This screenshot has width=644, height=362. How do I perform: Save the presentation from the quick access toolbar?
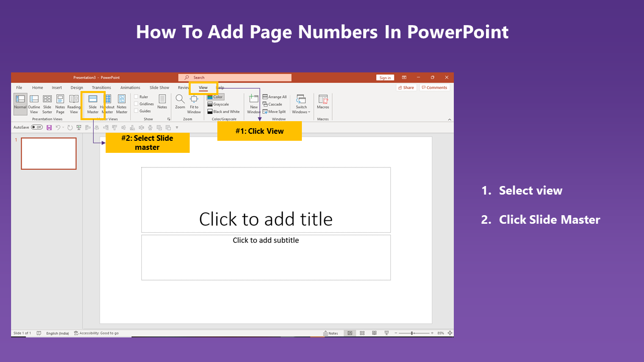(49, 128)
